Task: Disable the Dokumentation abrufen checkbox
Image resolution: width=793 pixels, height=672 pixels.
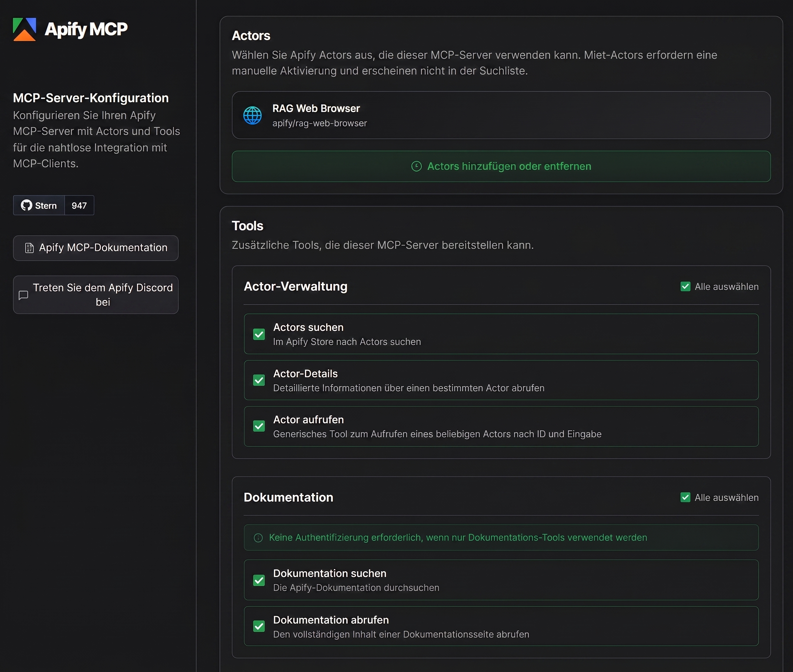Action: [x=259, y=626]
